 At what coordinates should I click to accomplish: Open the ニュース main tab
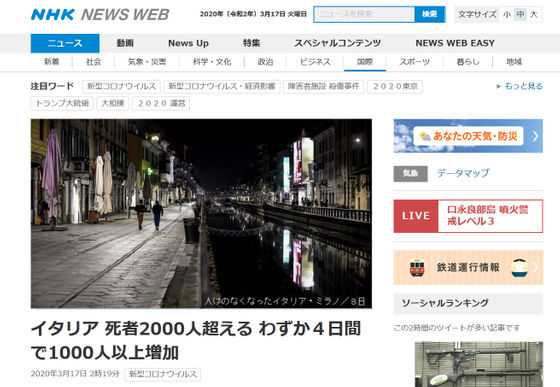pos(65,43)
